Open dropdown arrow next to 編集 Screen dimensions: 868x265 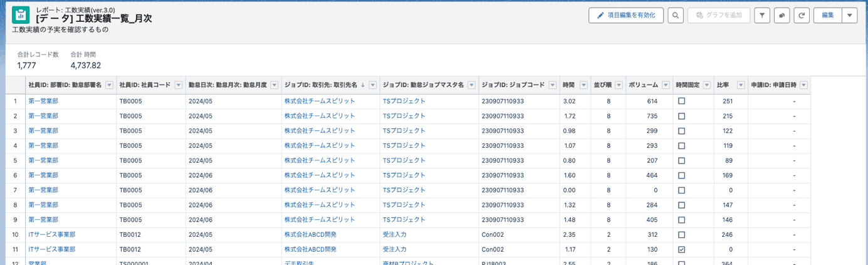point(849,16)
